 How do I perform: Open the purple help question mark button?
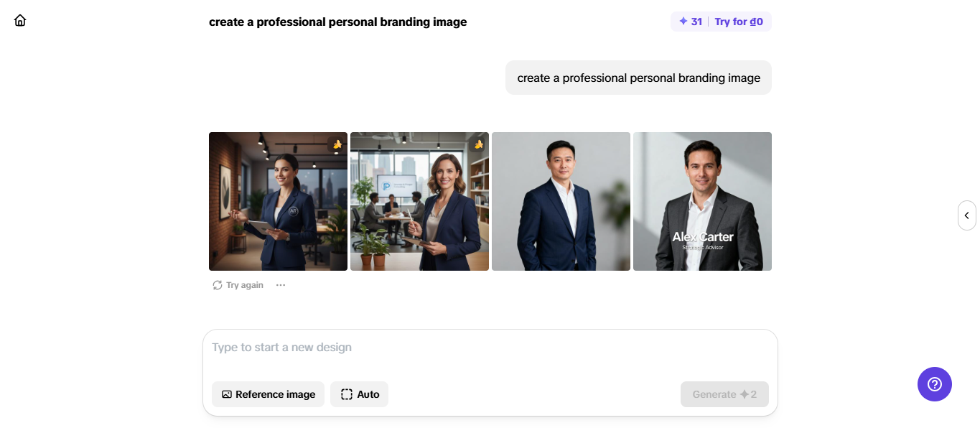click(934, 384)
